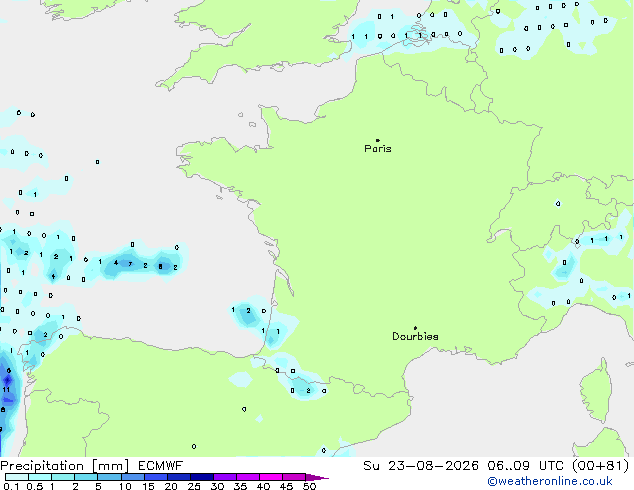Click the (00+81) forecast offset text
634x490 pixels.
tap(601, 466)
